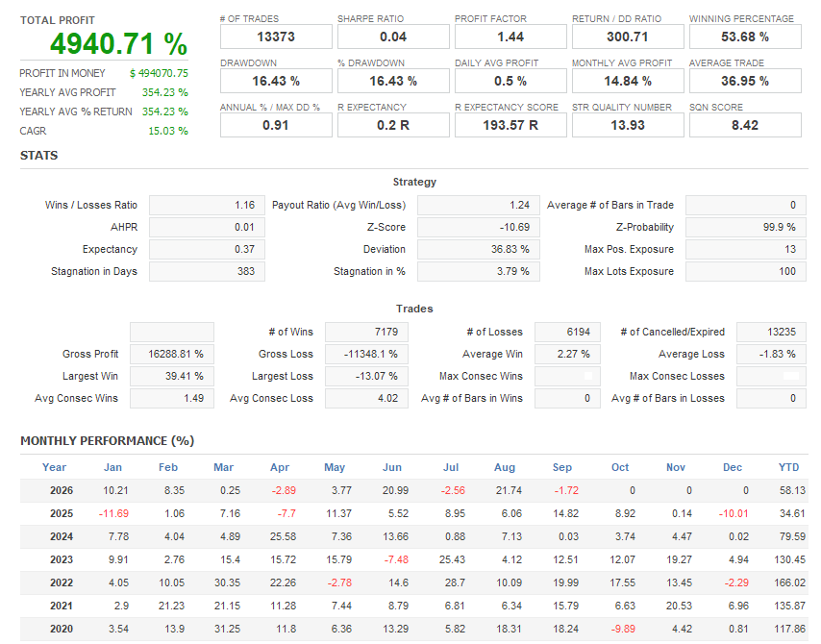Select the Daily Avg Profit value 0.5 %
This screenshot has width=821, height=644.
click(x=510, y=81)
